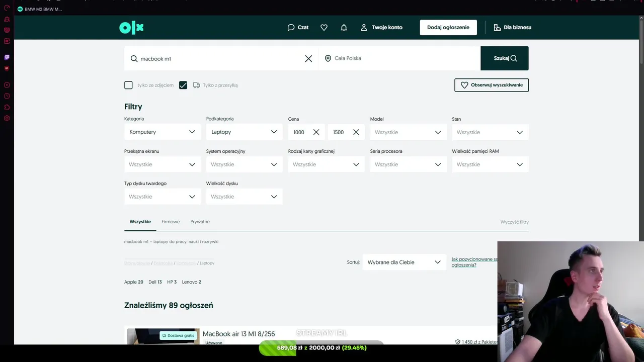Open the player icon in sidebar
Screen dimensions: 644x362
pyautogui.click(x=7, y=85)
